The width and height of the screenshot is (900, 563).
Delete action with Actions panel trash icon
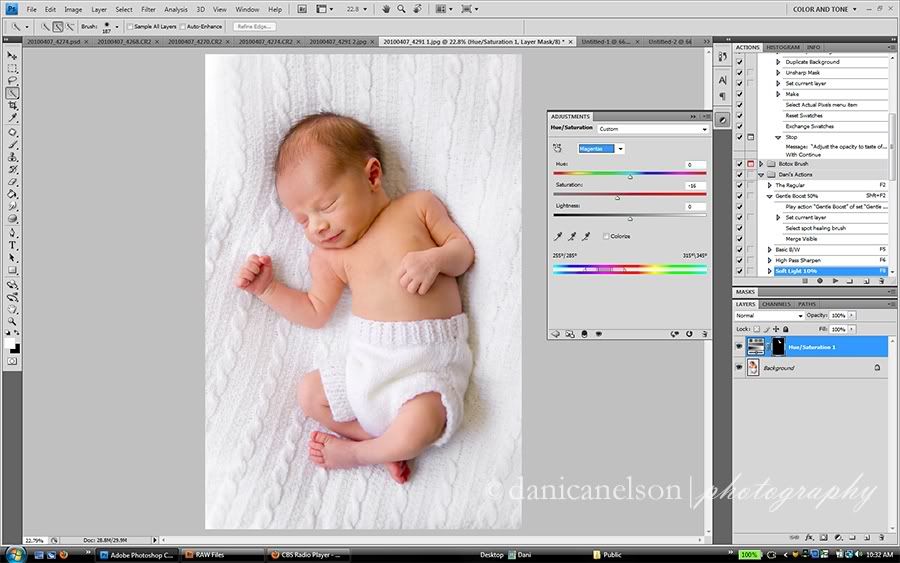[x=882, y=281]
